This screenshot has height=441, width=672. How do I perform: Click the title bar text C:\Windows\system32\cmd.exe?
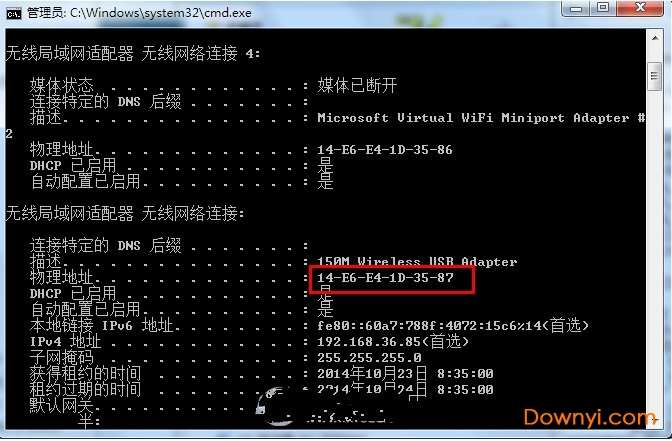tap(161, 13)
